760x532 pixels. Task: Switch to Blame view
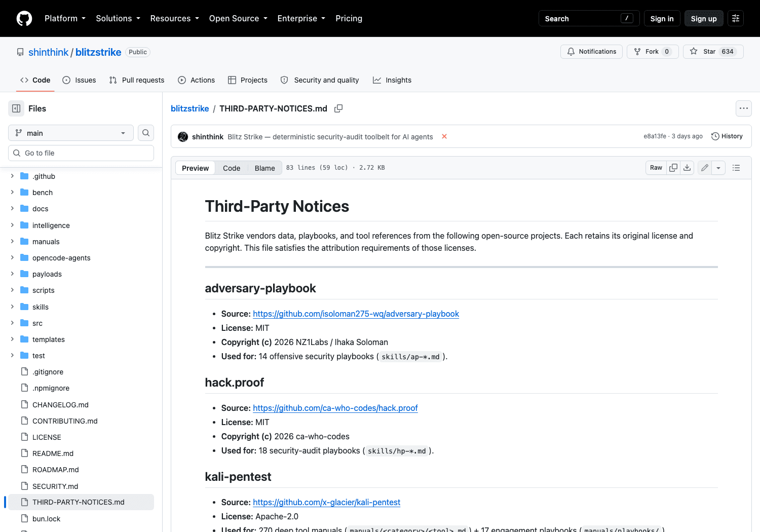point(265,168)
